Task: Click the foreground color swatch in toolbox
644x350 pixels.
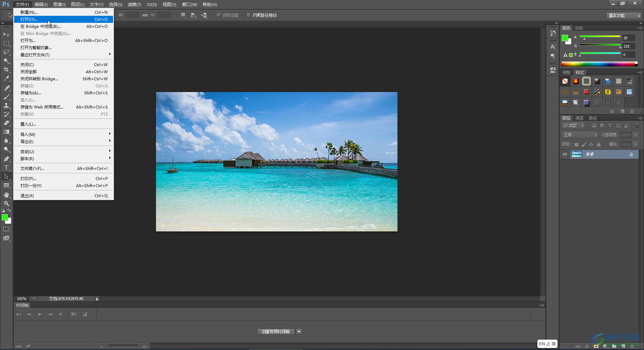Action: pyautogui.click(x=4, y=217)
